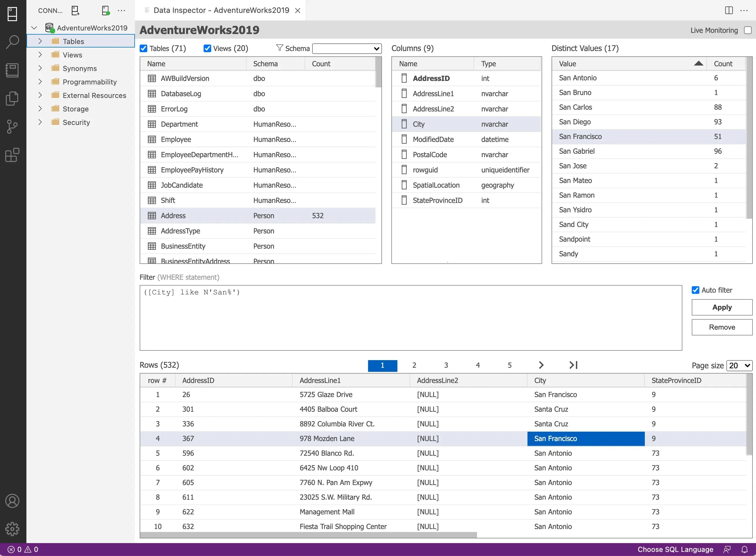Viewport: 756px width, 556px height.
Task: Open the Extensions view icon
Action: pyautogui.click(x=12, y=155)
